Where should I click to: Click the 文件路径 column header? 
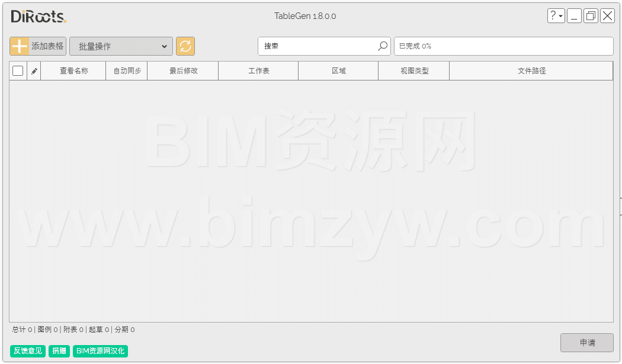[531, 71]
